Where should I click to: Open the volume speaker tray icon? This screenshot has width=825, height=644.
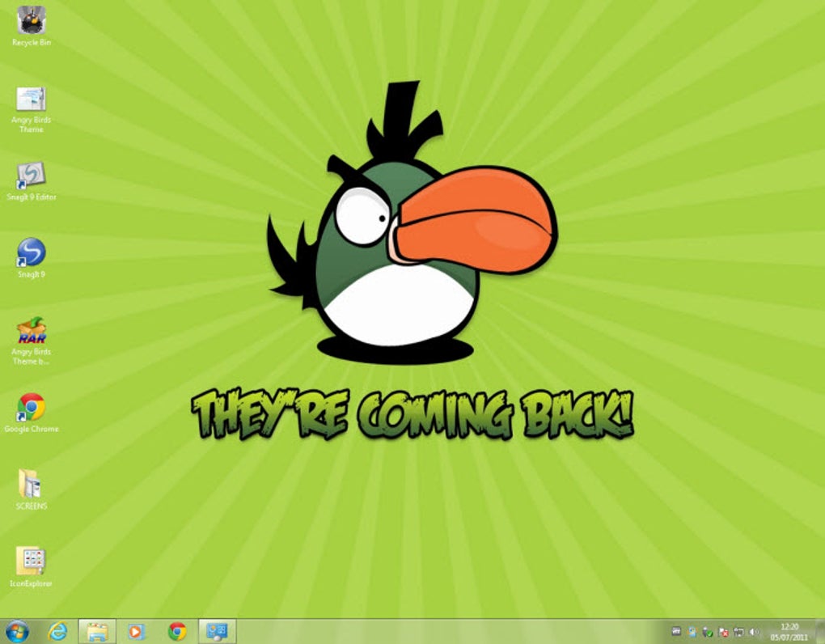[x=754, y=631]
